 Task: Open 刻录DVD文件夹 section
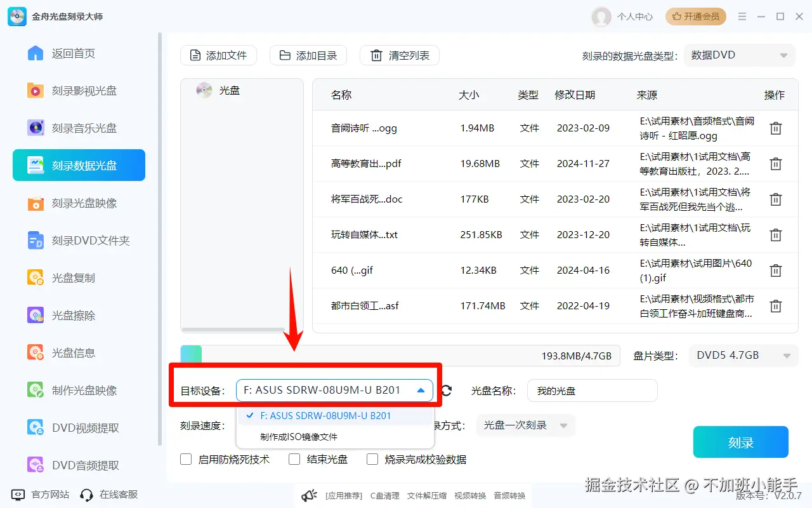(79, 241)
